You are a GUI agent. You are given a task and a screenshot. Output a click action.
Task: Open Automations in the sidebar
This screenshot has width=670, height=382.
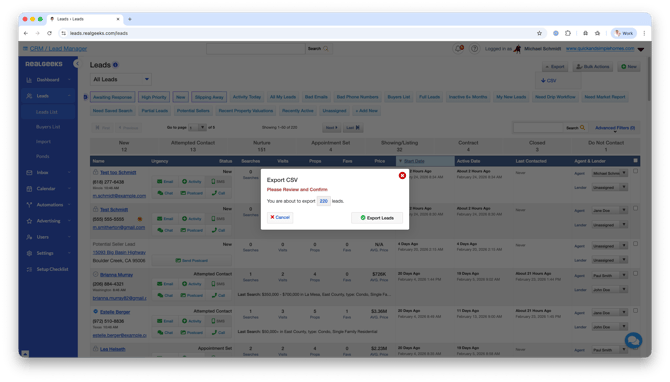[48, 205]
